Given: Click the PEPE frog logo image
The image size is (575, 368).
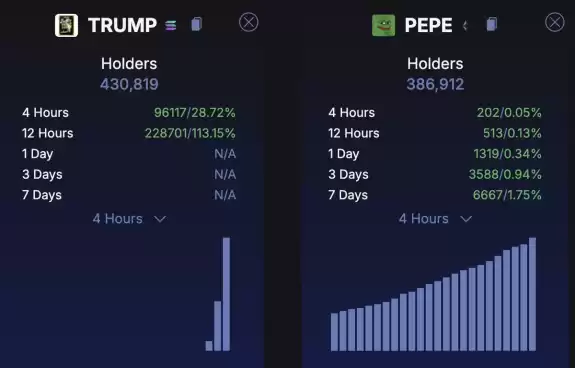Looking at the screenshot, I should point(384,25).
